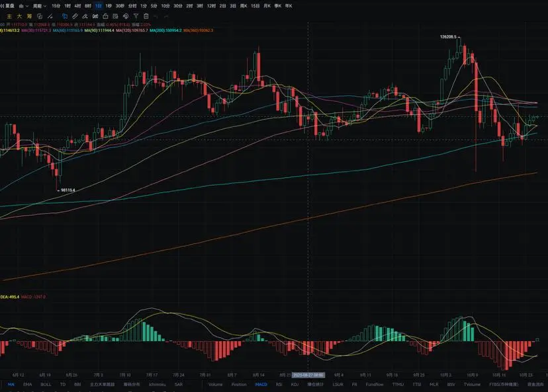The height and width of the screenshot is (392, 548).
Task: Toggle the MA main indicator
Action: click(x=11, y=384)
